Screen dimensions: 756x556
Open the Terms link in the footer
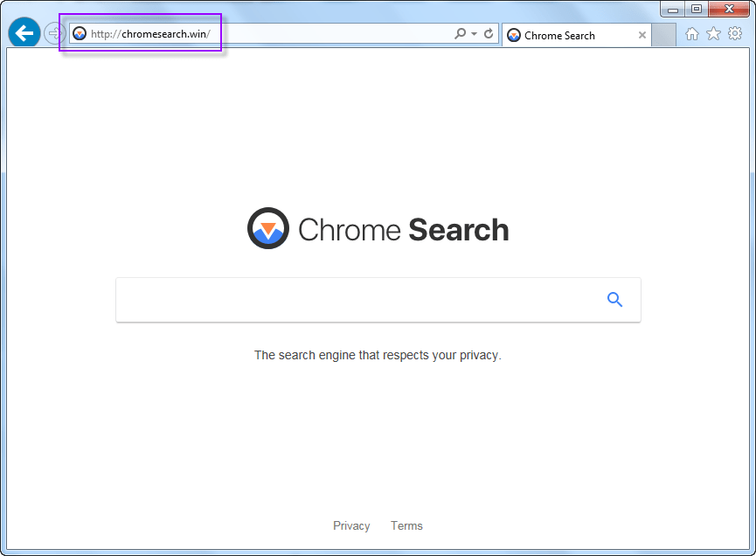[406, 525]
